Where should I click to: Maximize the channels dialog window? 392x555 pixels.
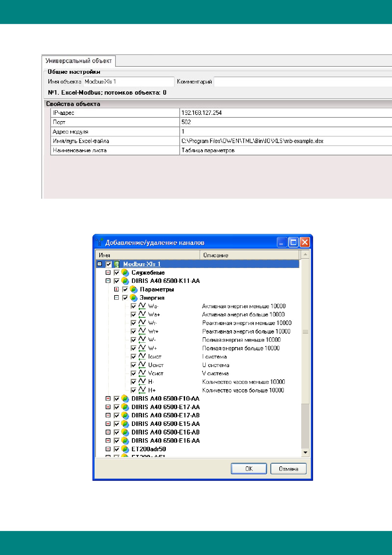[293, 242]
